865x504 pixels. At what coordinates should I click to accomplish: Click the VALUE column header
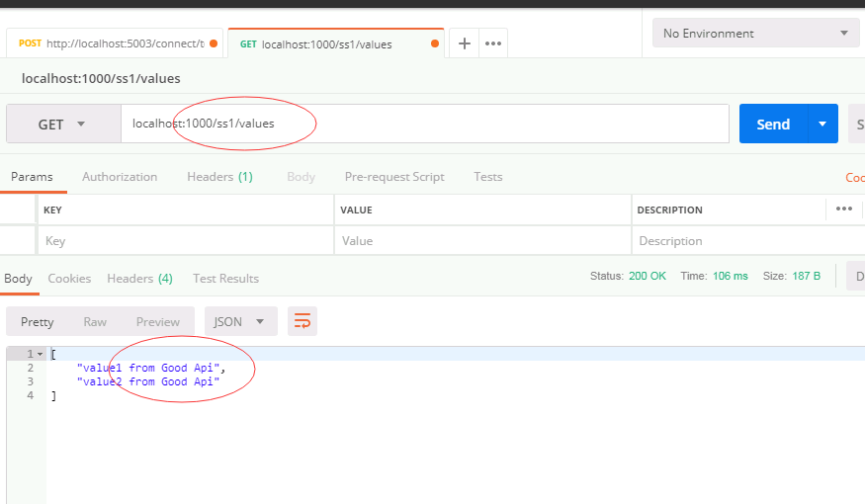356,210
